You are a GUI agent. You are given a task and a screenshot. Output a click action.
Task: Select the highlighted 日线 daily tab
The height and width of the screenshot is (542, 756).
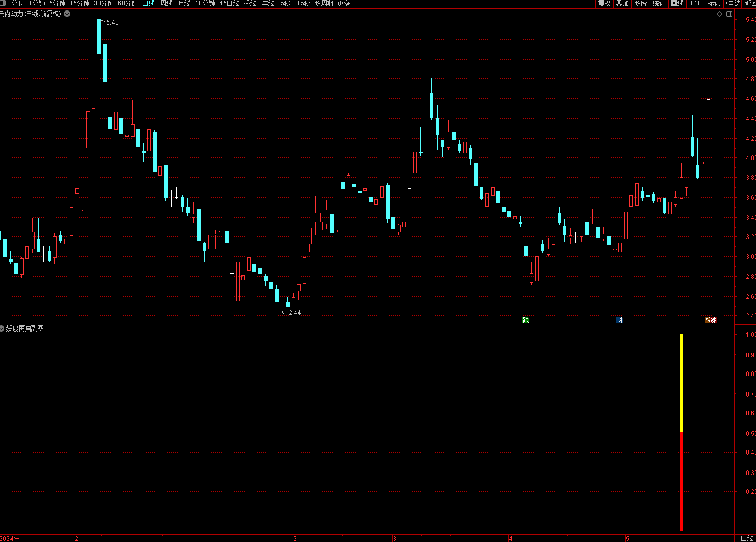pyautogui.click(x=149, y=4)
